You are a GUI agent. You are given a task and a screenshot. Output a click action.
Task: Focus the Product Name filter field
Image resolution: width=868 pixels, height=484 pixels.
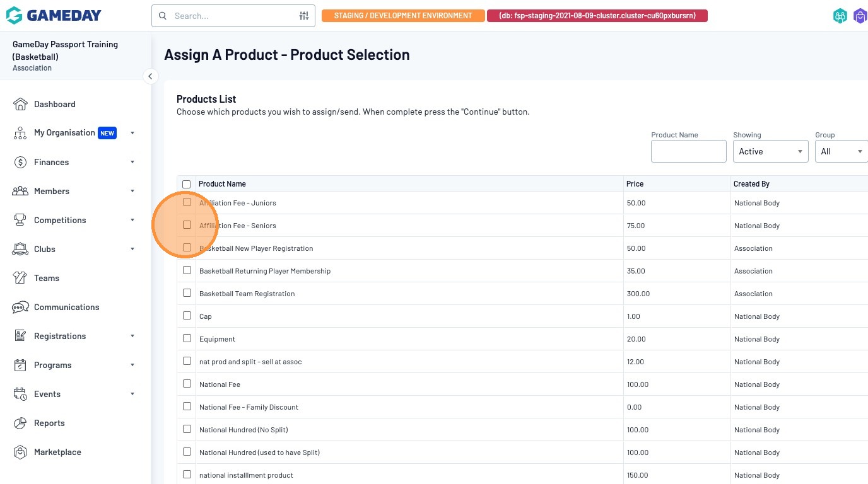(x=688, y=151)
